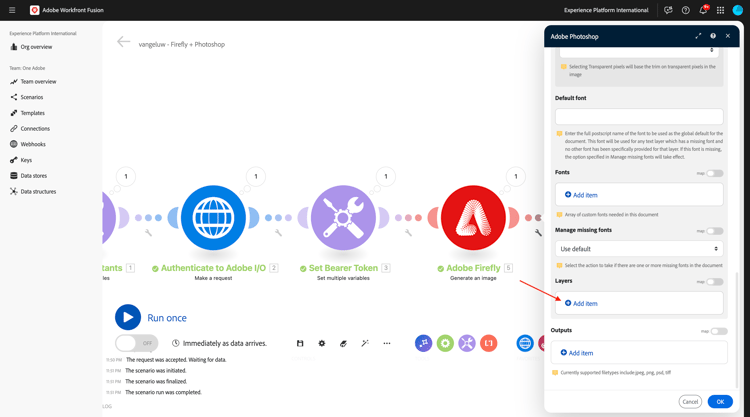Image resolution: width=750 pixels, height=417 pixels.
Task: Open the dropdown at top of Photoshop panel
Action: coord(639,50)
